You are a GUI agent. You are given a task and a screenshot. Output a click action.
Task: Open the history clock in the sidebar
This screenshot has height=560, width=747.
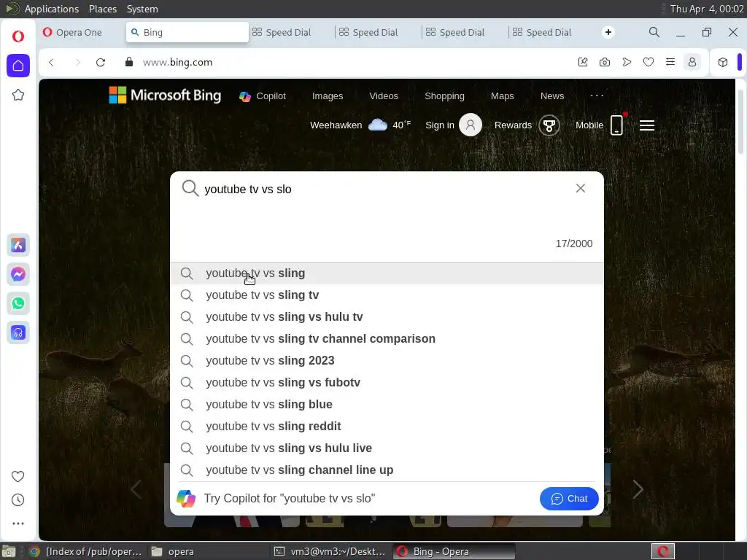point(18,499)
